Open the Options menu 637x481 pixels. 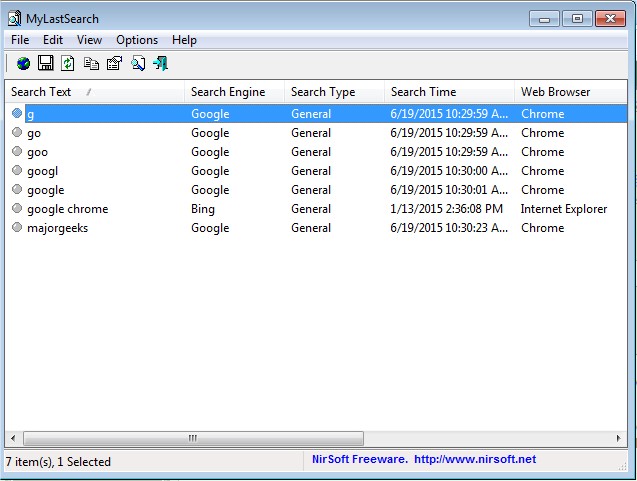[137, 40]
